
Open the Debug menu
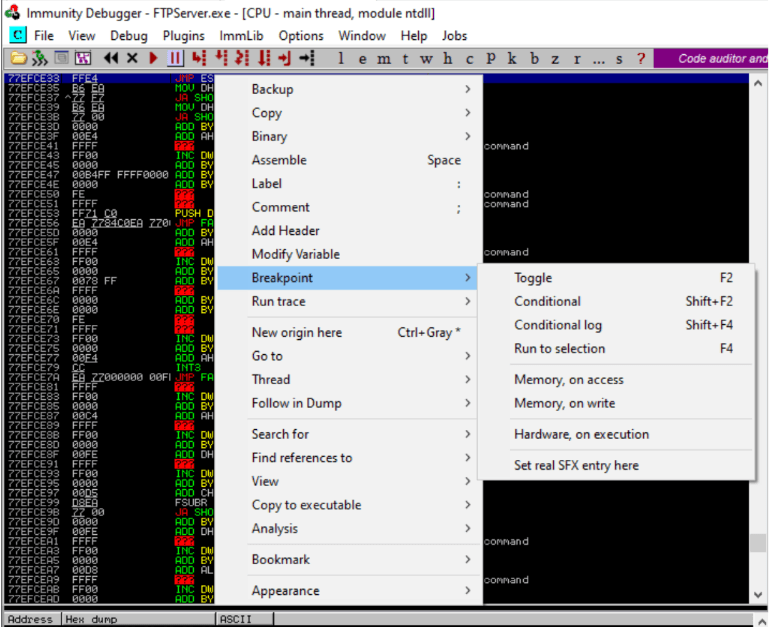[129, 35]
